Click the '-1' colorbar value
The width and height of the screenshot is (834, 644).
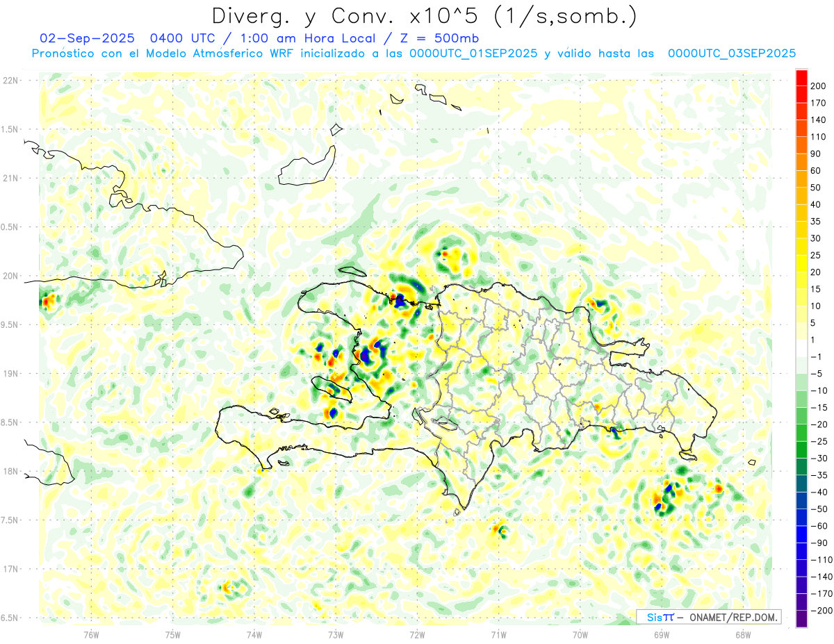pos(816,357)
